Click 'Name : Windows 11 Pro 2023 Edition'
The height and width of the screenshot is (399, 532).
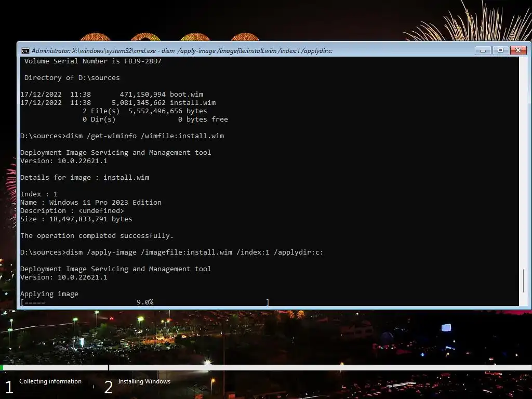91,202
